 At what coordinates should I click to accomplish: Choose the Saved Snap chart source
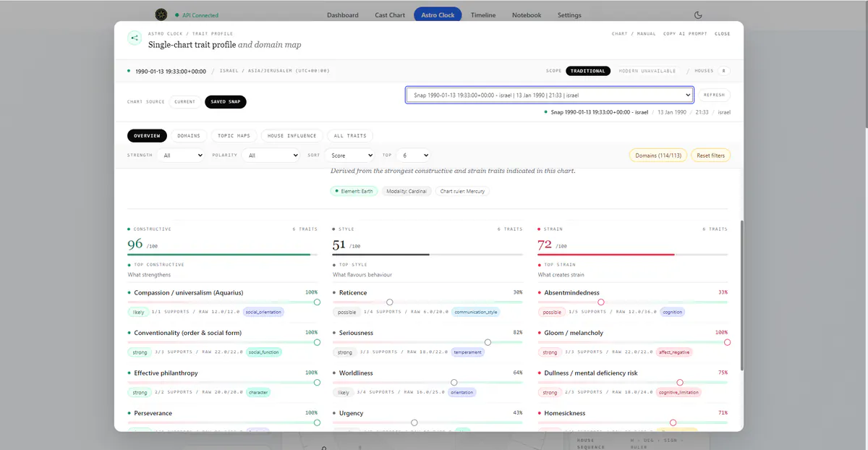pyautogui.click(x=226, y=102)
